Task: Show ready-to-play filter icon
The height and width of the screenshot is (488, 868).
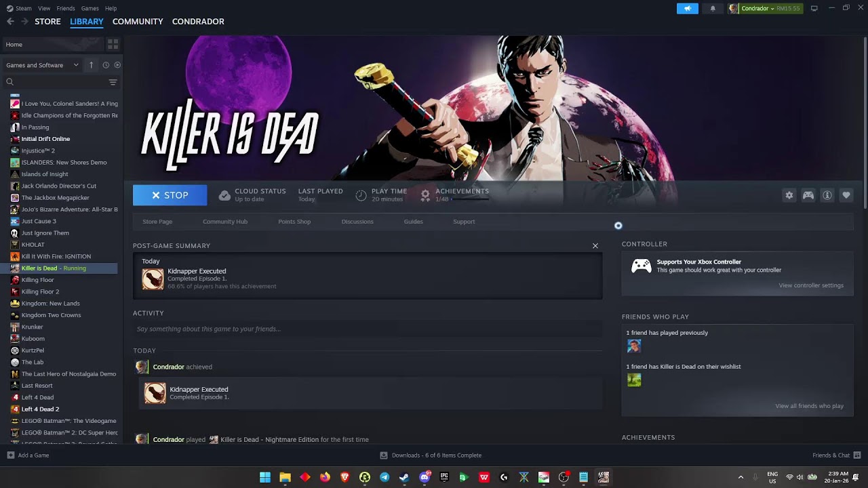Action: coord(117,65)
